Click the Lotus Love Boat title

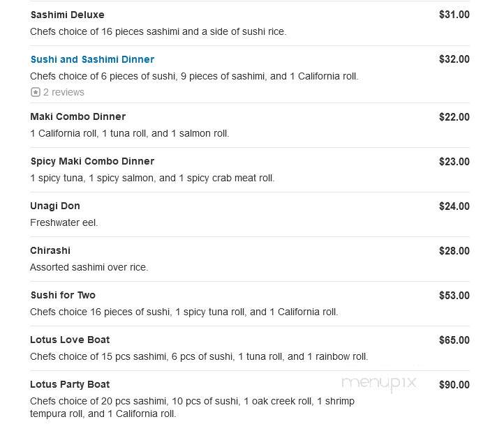[x=70, y=340]
